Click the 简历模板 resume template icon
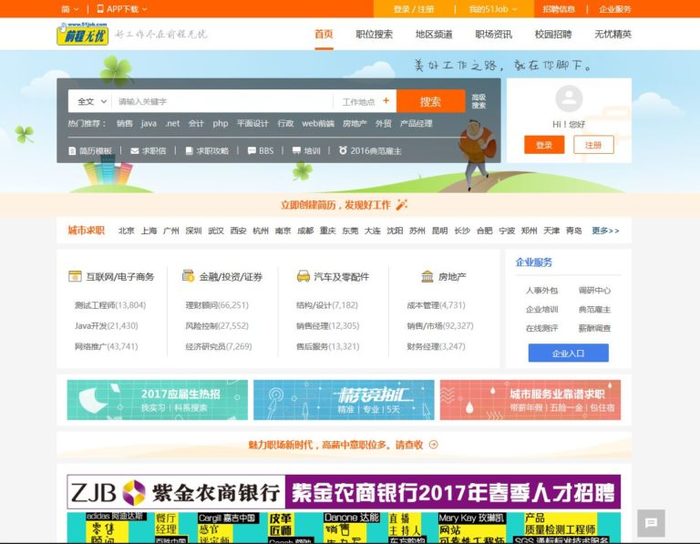 [x=72, y=151]
